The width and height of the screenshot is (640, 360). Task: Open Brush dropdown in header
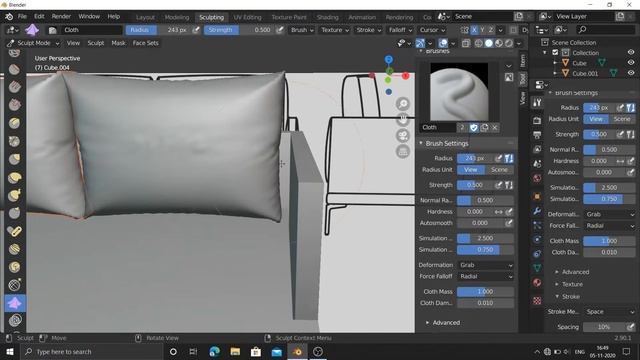[302, 30]
